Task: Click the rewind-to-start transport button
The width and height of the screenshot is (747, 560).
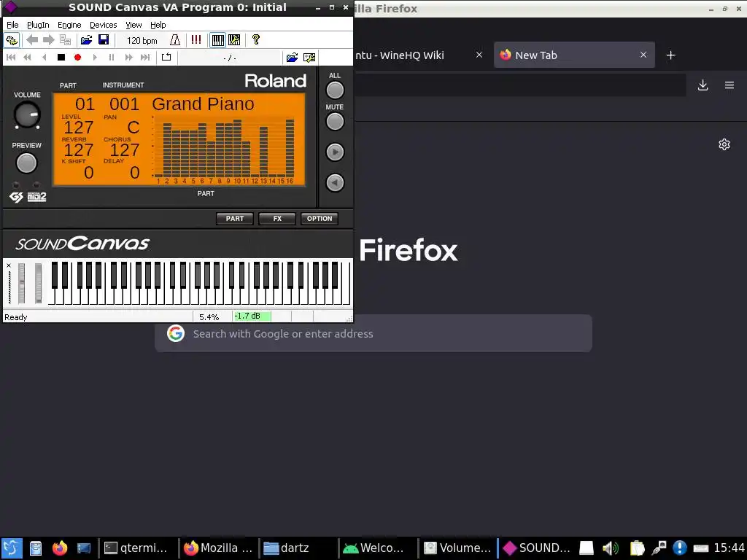Action: coord(10,57)
